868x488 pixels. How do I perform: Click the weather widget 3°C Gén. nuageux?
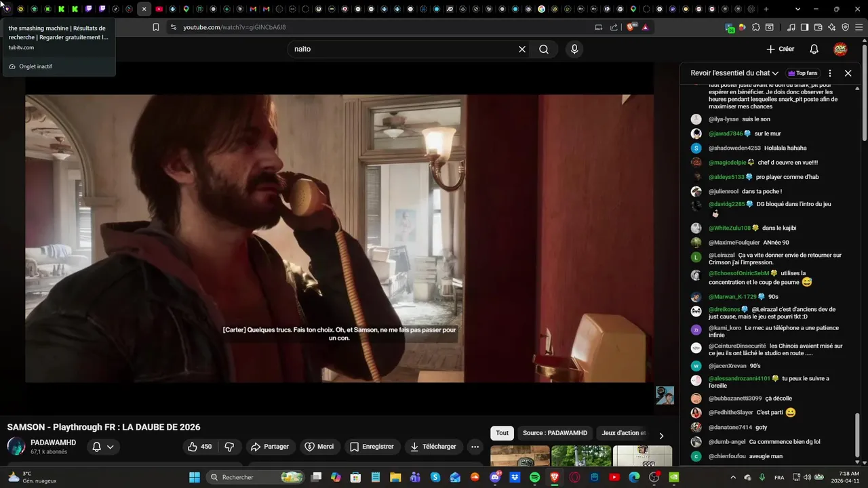click(x=31, y=477)
